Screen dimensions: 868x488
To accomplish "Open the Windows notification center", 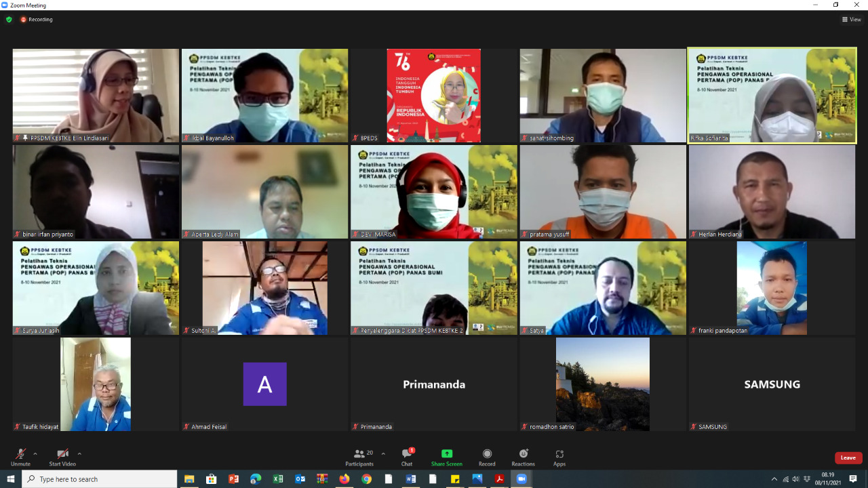I will click(x=853, y=479).
